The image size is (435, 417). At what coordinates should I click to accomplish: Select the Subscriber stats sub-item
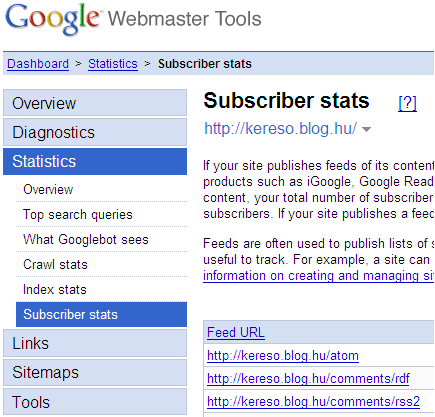tap(101, 314)
